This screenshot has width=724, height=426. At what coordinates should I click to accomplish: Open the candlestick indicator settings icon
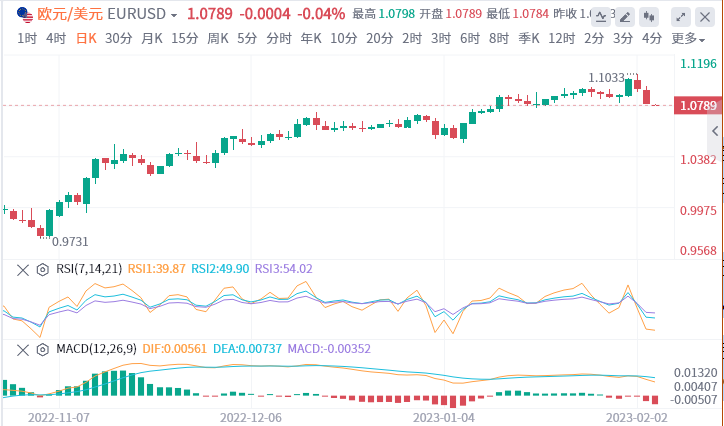coord(649,18)
